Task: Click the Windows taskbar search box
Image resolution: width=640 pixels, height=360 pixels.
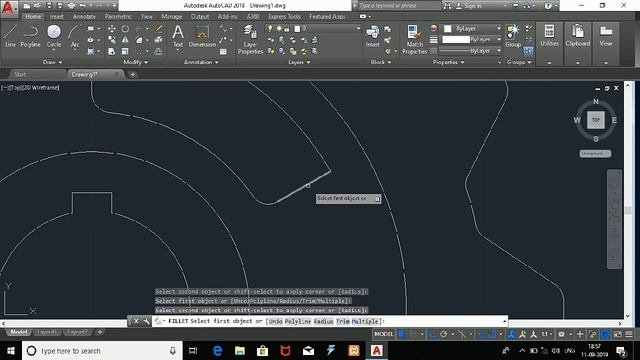Action: [x=102, y=351]
